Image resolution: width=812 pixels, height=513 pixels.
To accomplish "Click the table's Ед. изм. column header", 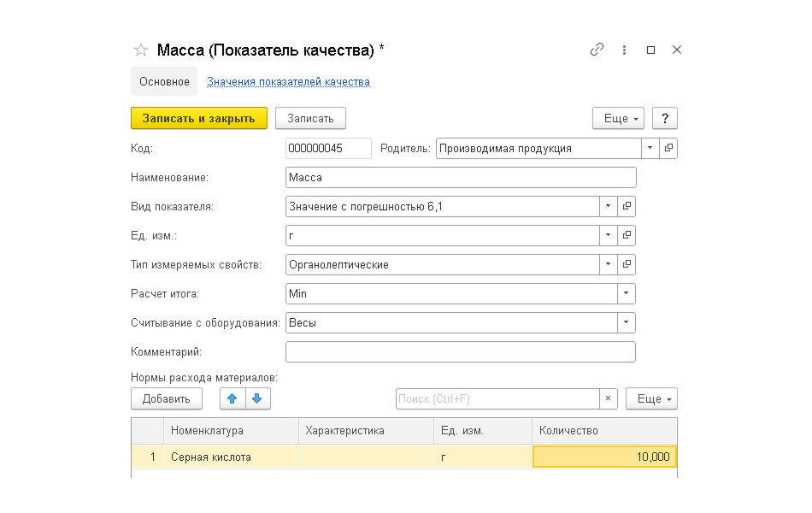I will coord(483,430).
